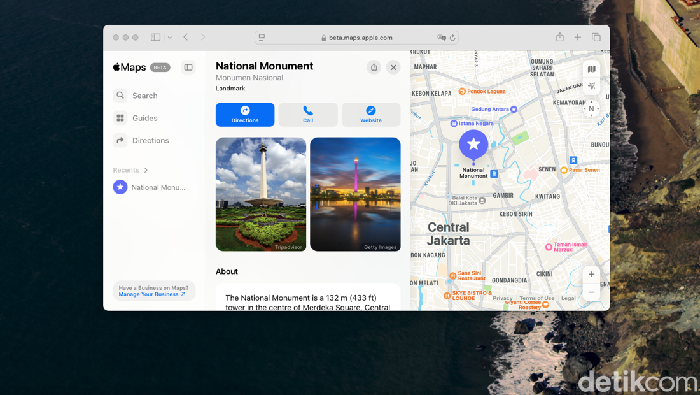The width and height of the screenshot is (700, 395).
Task: Go back with Safari back arrow
Action: 186,37
